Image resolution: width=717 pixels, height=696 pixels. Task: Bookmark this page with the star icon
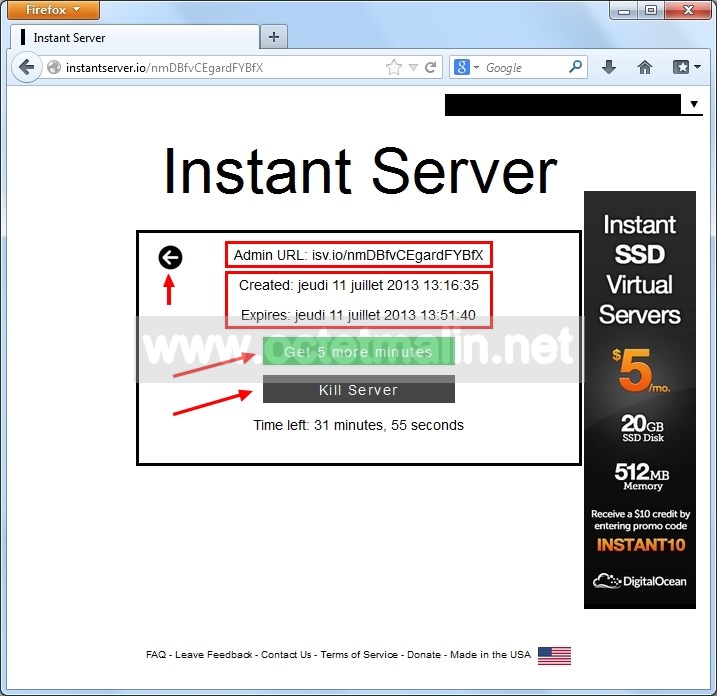[x=394, y=68]
